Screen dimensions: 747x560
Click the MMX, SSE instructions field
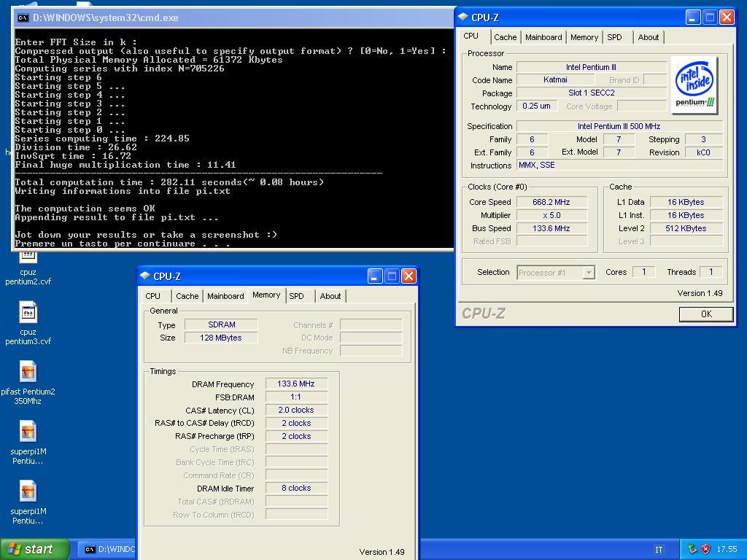(x=619, y=166)
